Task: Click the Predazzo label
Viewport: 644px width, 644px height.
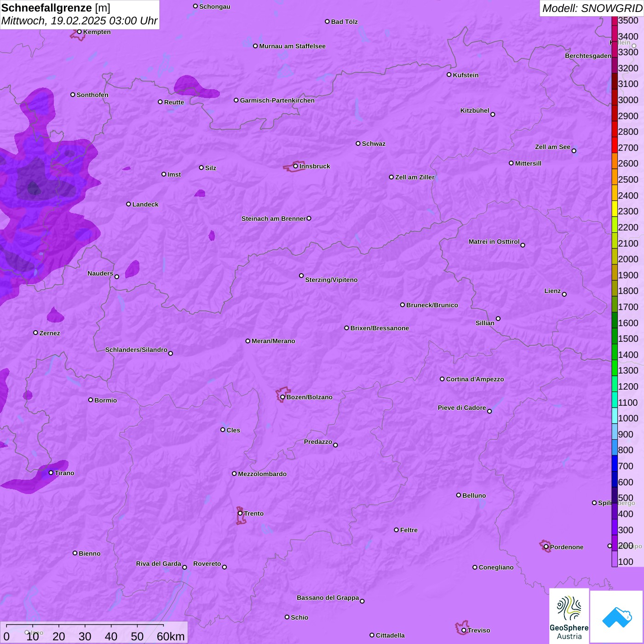Action: click(318, 442)
